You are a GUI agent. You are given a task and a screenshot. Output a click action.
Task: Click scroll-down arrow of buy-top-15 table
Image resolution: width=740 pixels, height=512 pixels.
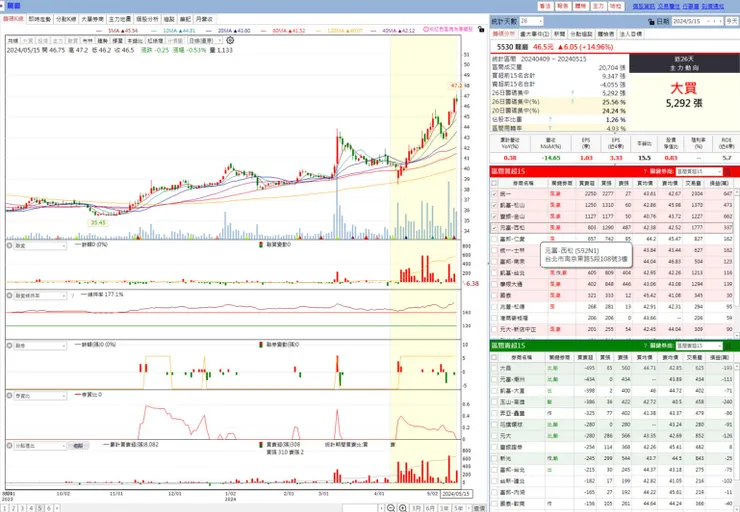737,335
